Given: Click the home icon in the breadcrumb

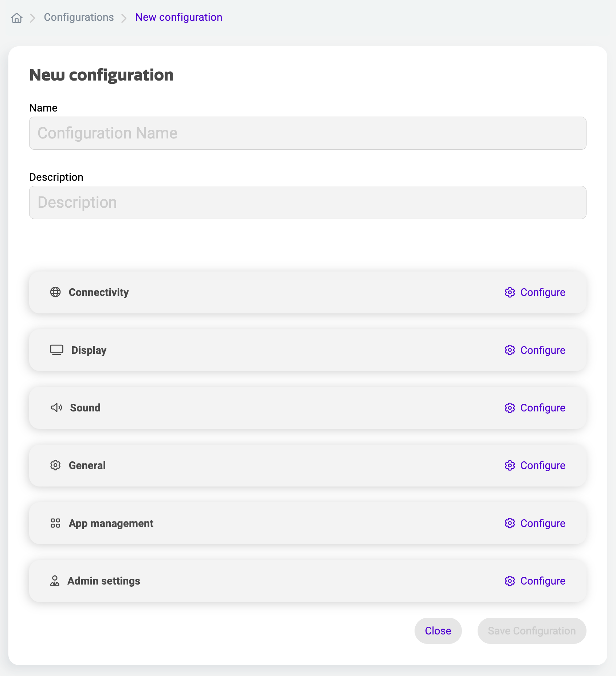Looking at the screenshot, I should tap(16, 17).
